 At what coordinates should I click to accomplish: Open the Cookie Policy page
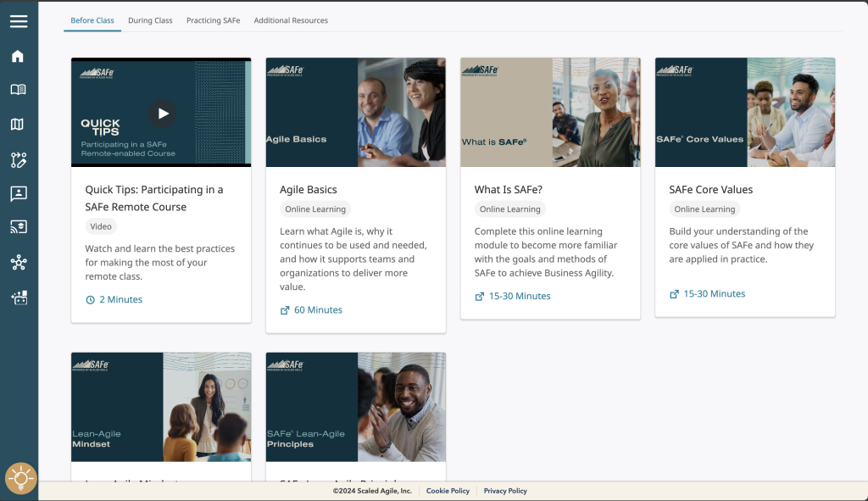pos(448,491)
